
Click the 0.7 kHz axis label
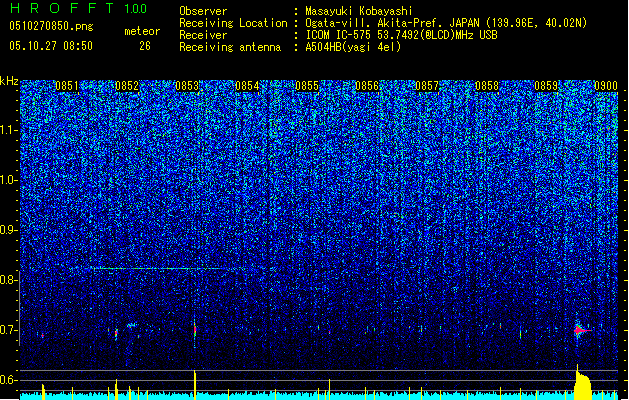tap(8, 330)
